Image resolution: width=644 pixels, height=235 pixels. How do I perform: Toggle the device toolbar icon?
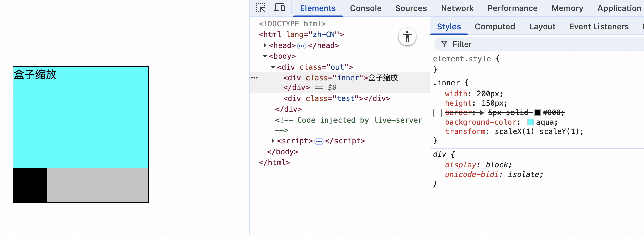279,8
